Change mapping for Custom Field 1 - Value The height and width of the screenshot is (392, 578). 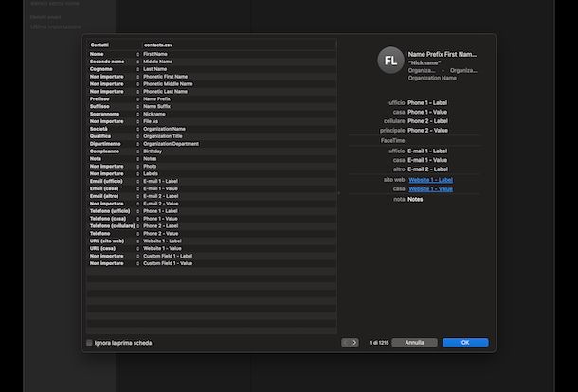pyautogui.click(x=114, y=263)
